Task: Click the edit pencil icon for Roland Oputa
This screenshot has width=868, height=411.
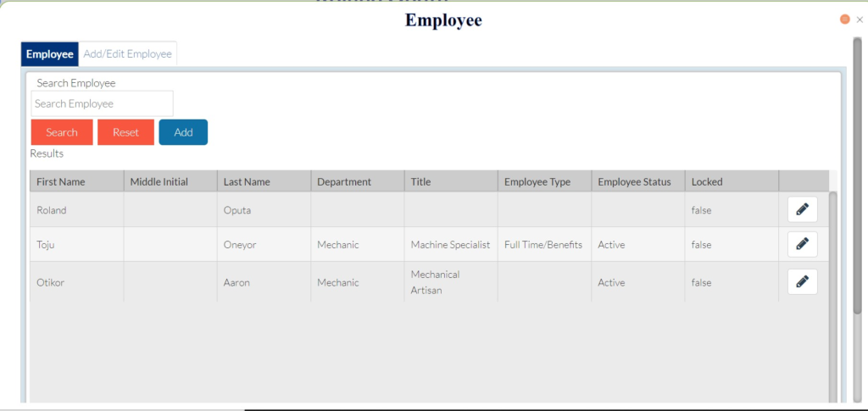Action: click(x=802, y=209)
